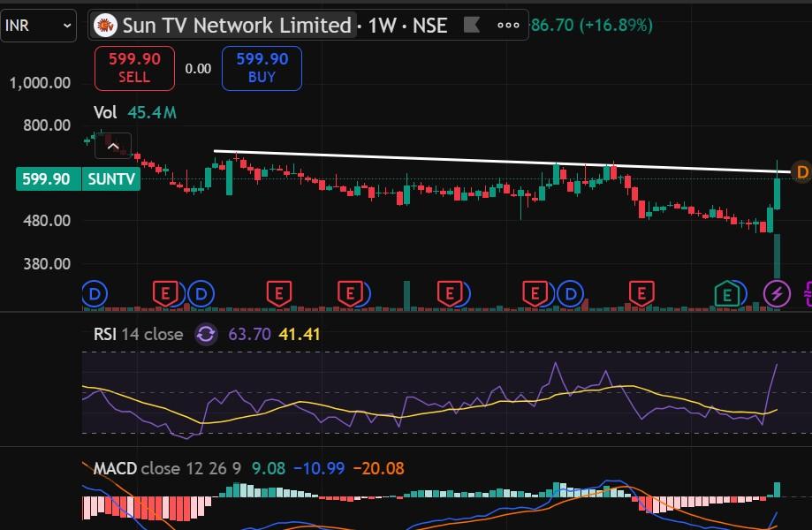Open the INR currency dropdown
Viewport: 812px width, 530px height.
(38, 25)
